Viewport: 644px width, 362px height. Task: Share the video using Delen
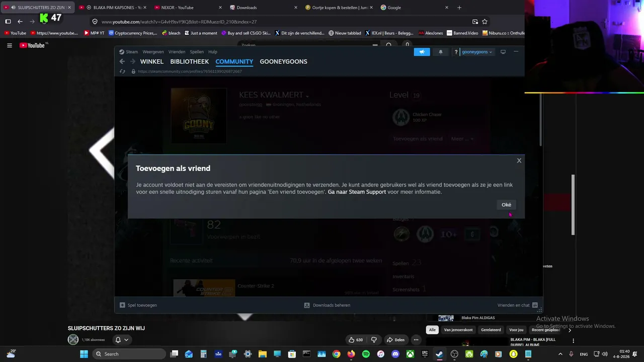pyautogui.click(x=395, y=340)
